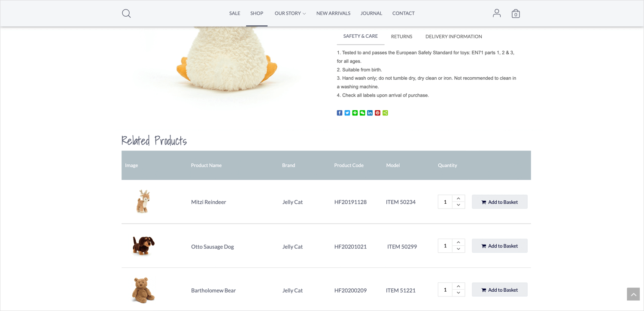Increase quantity for Mitzi Reindeer
644x311 pixels.
tap(459, 199)
